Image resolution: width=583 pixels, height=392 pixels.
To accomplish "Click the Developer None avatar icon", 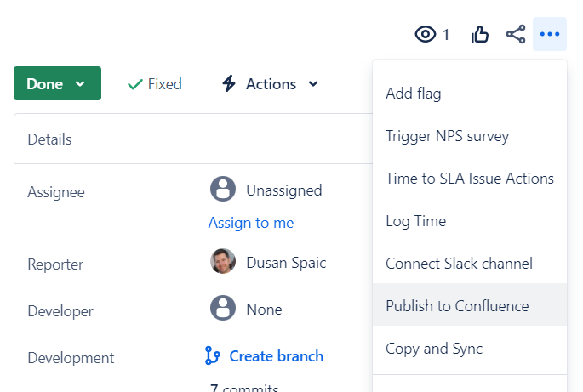I will pyautogui.click(x=223, y=308).
